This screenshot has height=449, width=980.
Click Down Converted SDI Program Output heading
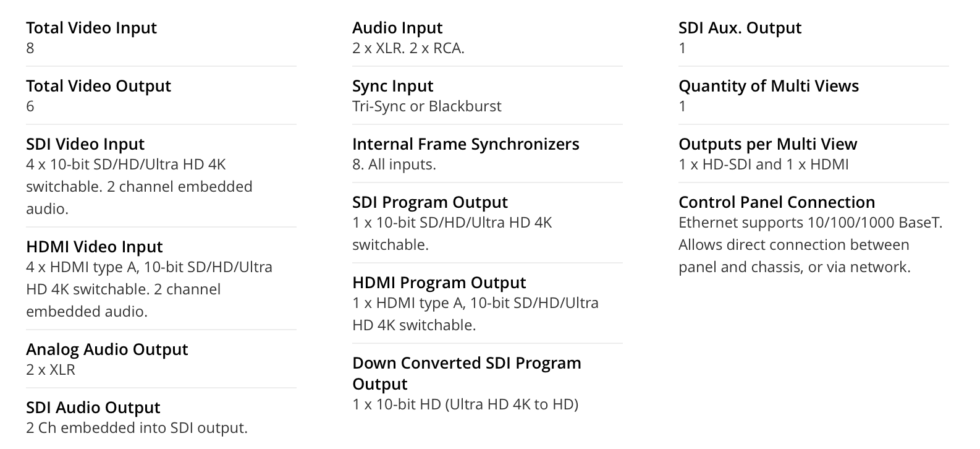point(467,373)
